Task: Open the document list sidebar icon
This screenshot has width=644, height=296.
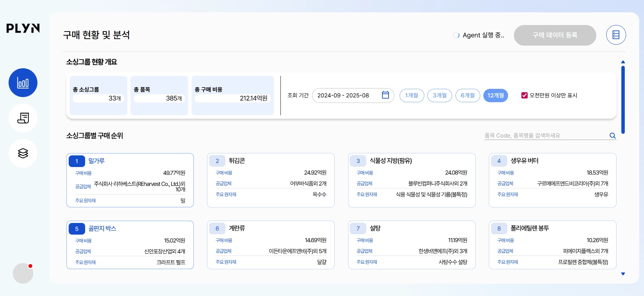Action: (23, 118)
